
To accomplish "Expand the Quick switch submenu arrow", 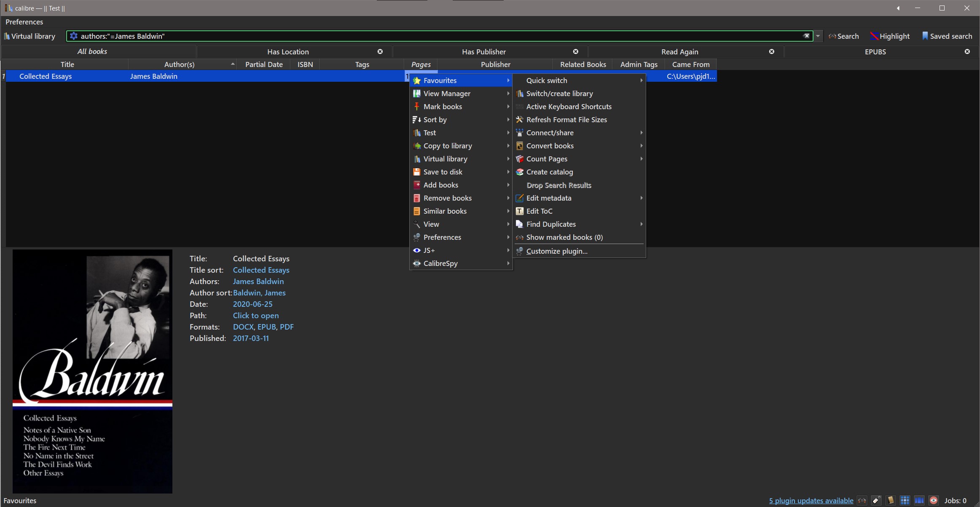I will 641,80.
